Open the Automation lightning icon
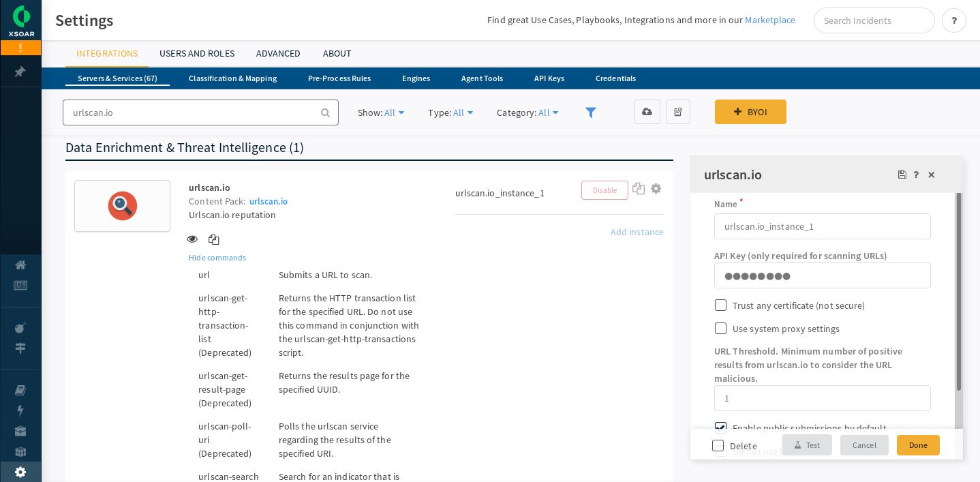The image size is (980, 482). tap(20, 410)
